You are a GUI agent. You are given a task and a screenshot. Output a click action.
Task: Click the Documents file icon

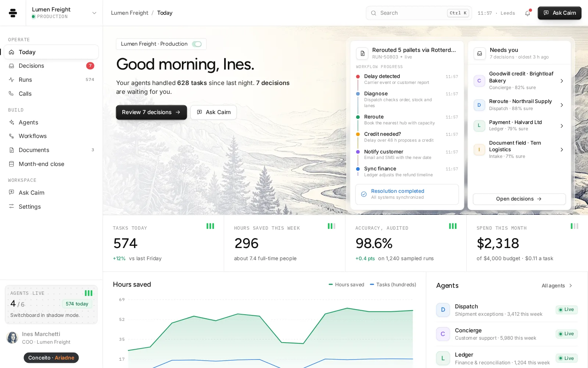tap(11, 150)
